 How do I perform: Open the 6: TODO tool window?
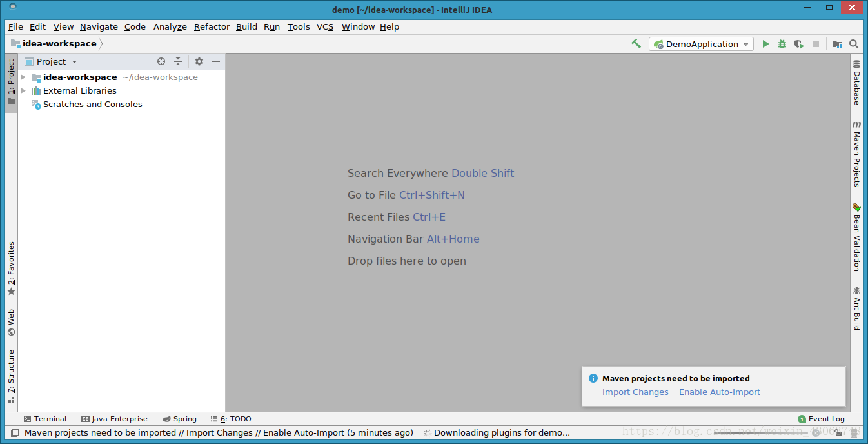point(231,419)
